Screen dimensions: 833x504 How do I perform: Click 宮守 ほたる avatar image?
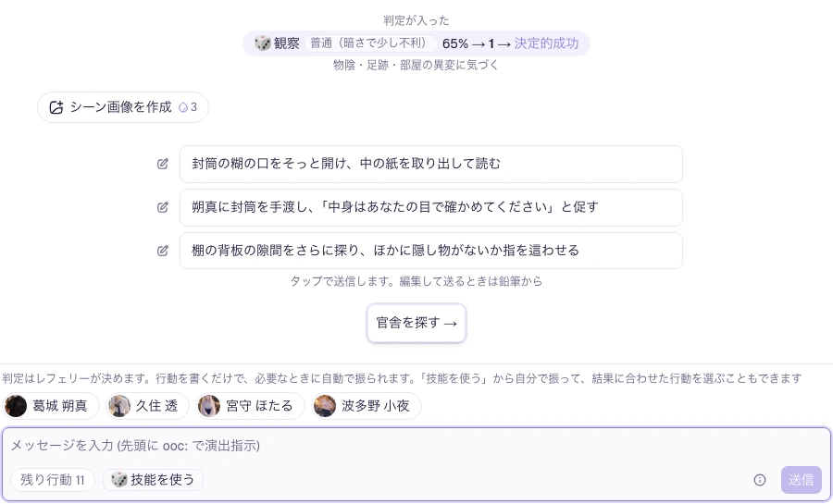209,406
